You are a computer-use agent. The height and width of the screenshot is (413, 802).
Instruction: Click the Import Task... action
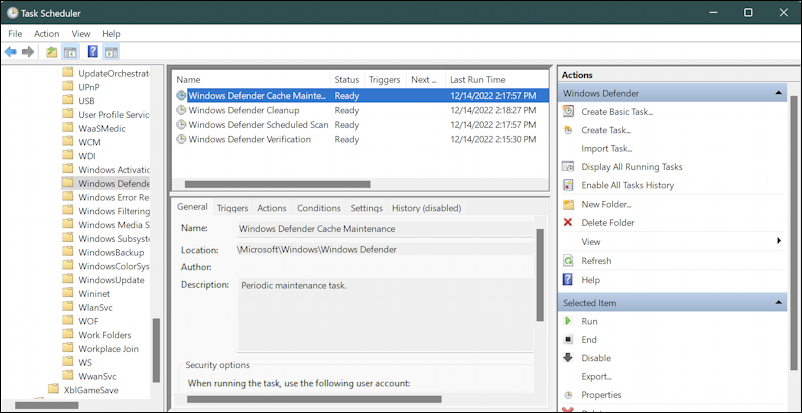(x=607, y=148)
